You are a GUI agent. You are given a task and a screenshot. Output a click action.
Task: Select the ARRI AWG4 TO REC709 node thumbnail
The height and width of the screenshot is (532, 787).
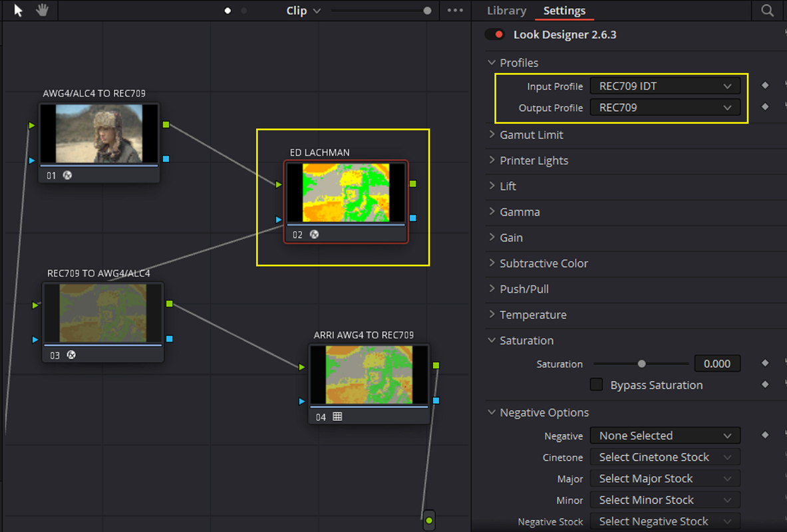click(x=369, y=374)
